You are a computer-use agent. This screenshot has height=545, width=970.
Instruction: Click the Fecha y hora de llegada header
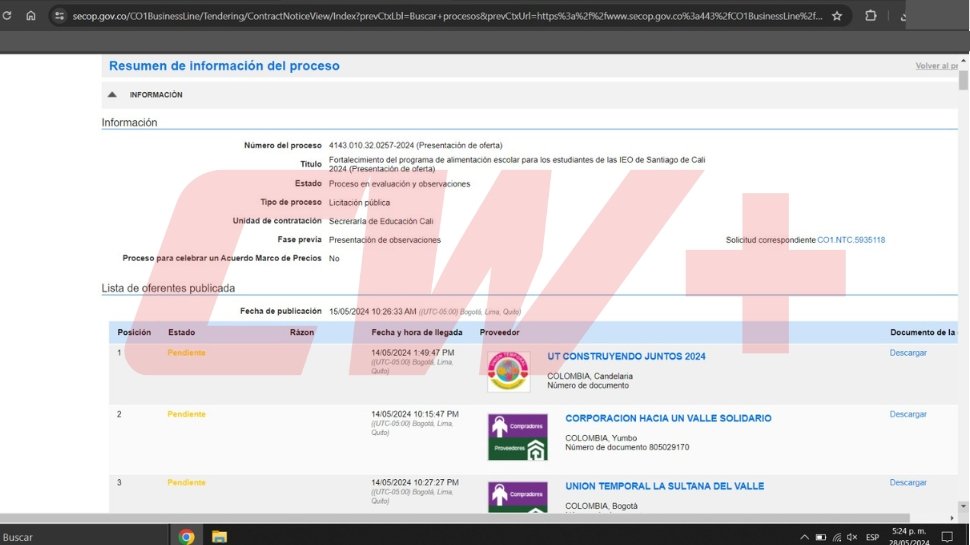pos(416,332)
